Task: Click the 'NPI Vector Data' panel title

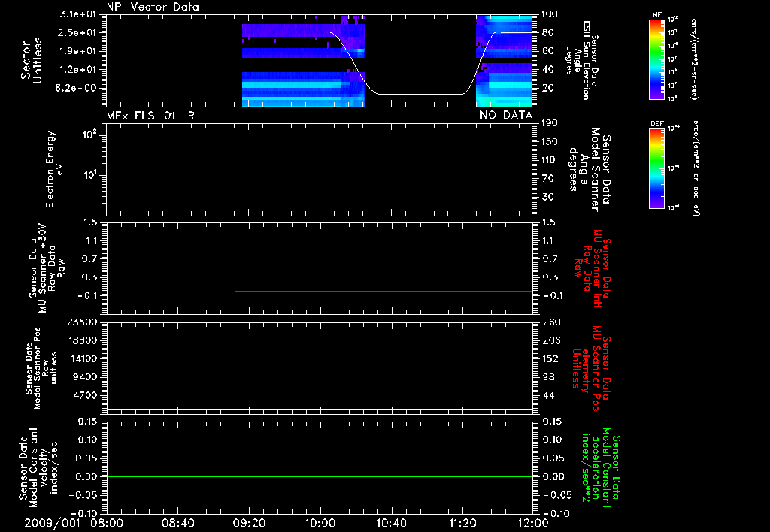Action: (153, 7)
